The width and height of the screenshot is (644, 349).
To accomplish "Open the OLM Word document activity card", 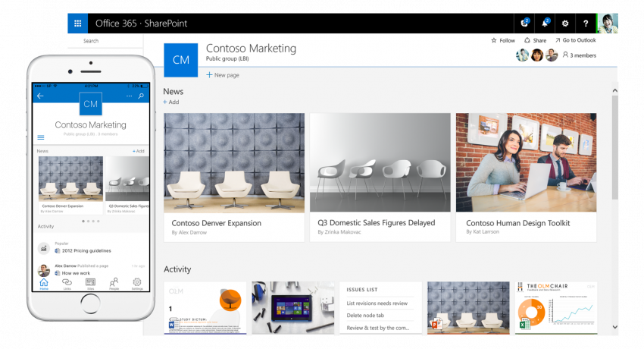I will (205, 307).
